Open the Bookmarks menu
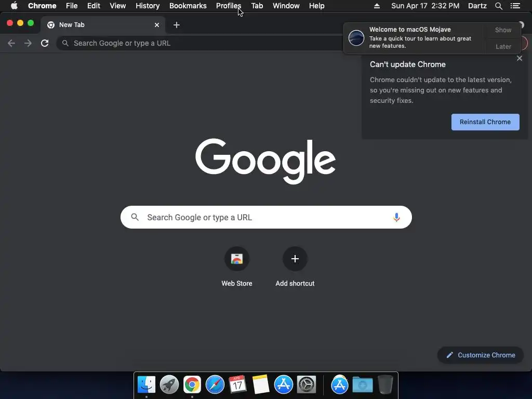The height and width of the screenshot is (399, 532). [x=188, y=6]
